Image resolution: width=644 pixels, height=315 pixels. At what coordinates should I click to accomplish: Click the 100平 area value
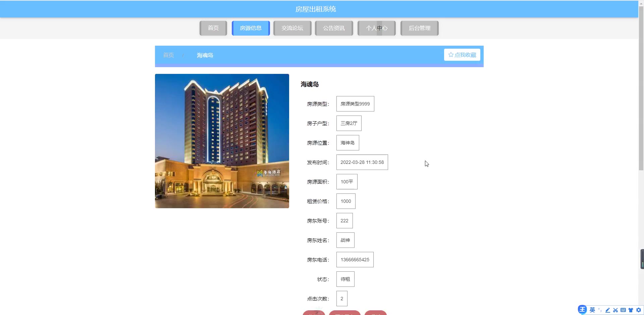tap(347, 182)
